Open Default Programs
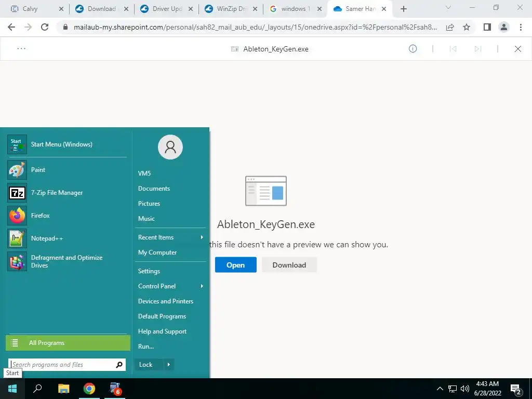 pos(162,316)
